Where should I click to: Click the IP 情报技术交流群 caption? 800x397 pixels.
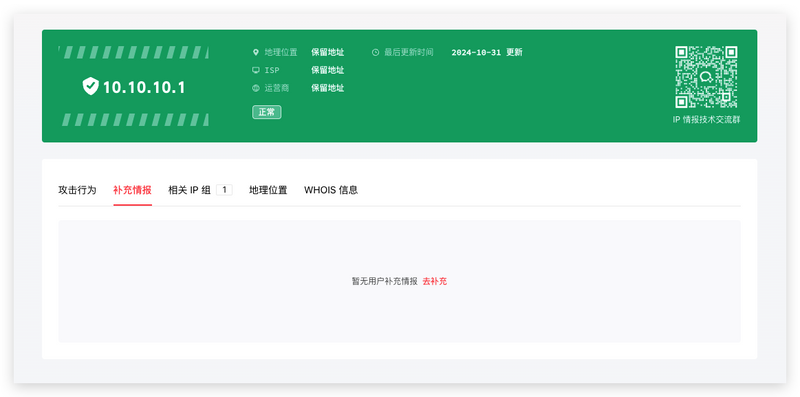[706, 120]
